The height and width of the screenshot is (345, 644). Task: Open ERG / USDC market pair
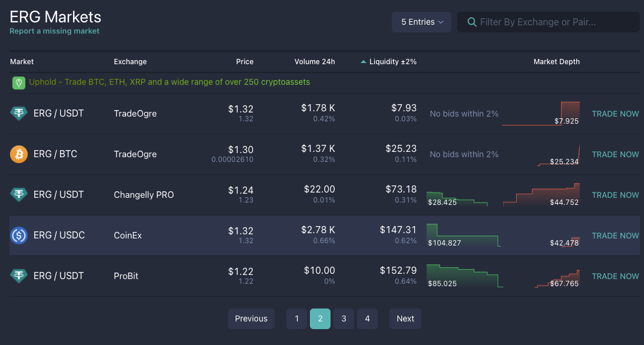click(x=59, y=235)
